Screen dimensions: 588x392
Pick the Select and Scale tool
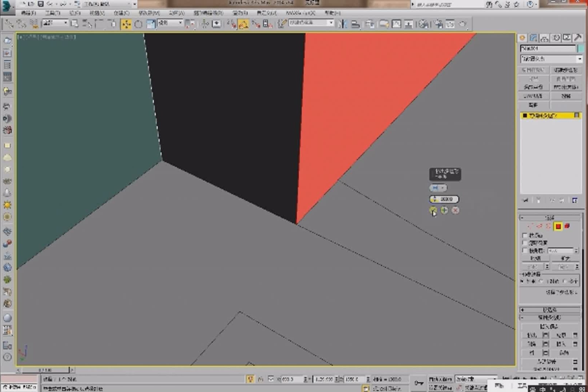click(x=151, y=24)
